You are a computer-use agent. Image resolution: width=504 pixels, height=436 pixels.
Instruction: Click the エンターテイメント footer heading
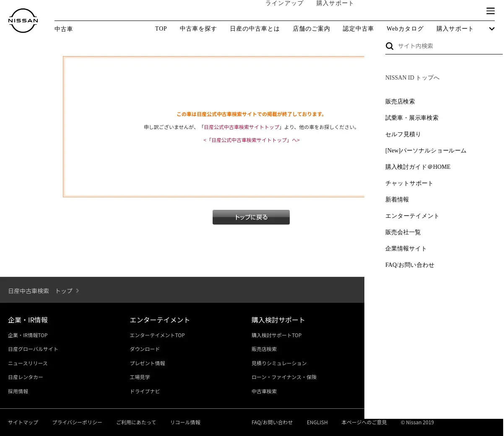(160, 320)
